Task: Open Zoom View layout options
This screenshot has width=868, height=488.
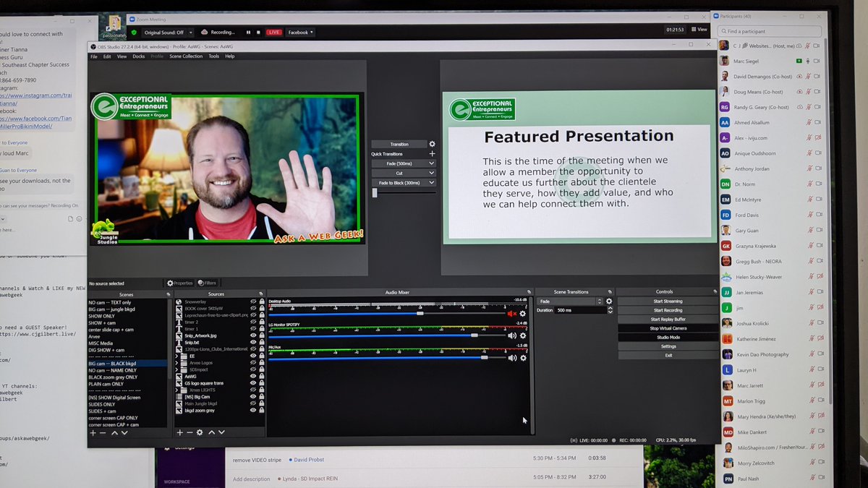Action: 699,30
